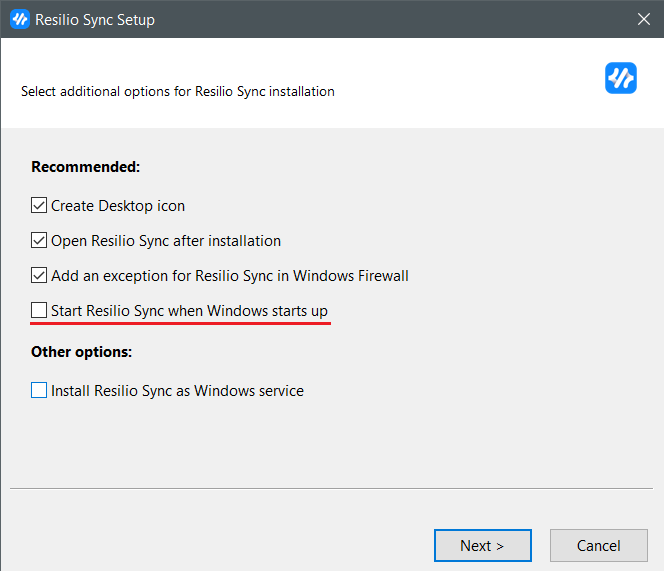Click the 'Recommended:' heading text
The width and height of the screenshot is (664, 571).
[x=86, y=167]
